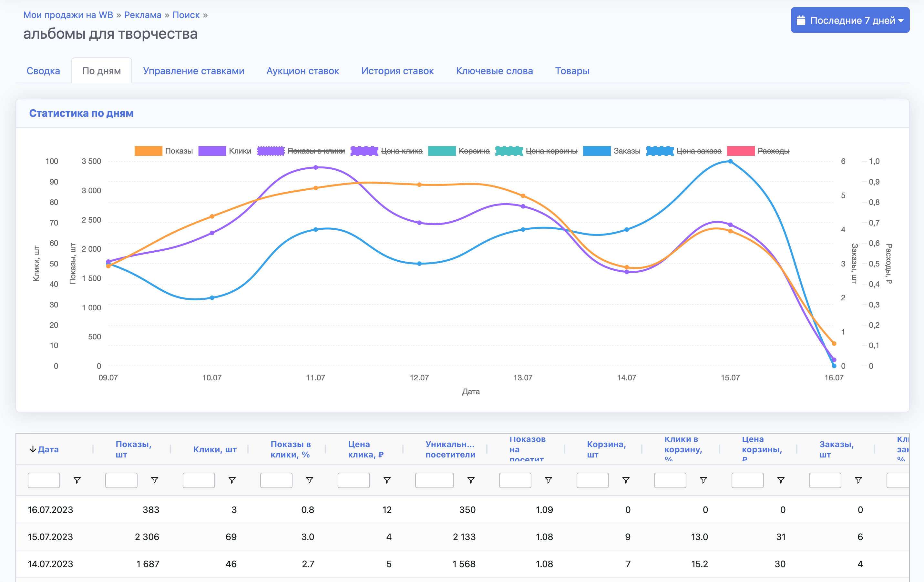
Task: Click the filter icon under Показы column
Action: [x=155, y=480]
